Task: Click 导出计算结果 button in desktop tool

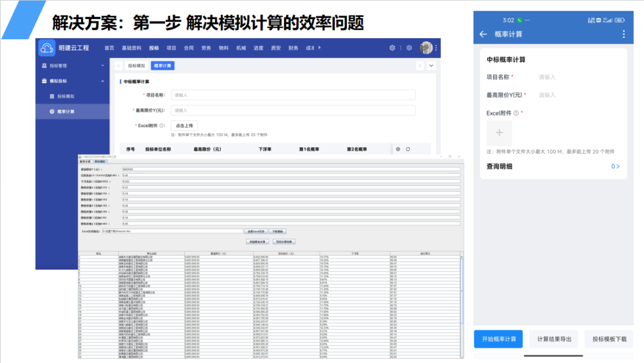Action: point(284,242)
